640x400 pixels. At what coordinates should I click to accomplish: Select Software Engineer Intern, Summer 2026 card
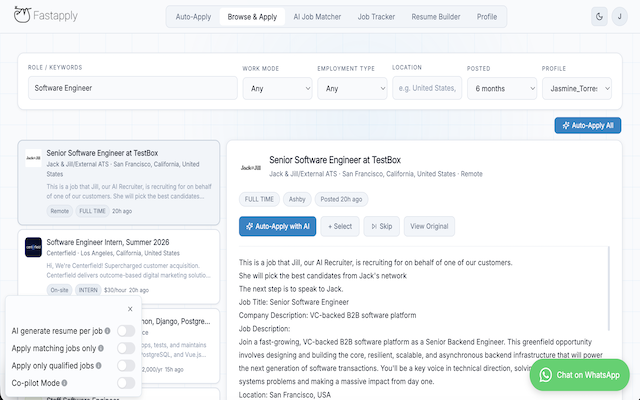point(119,267)
